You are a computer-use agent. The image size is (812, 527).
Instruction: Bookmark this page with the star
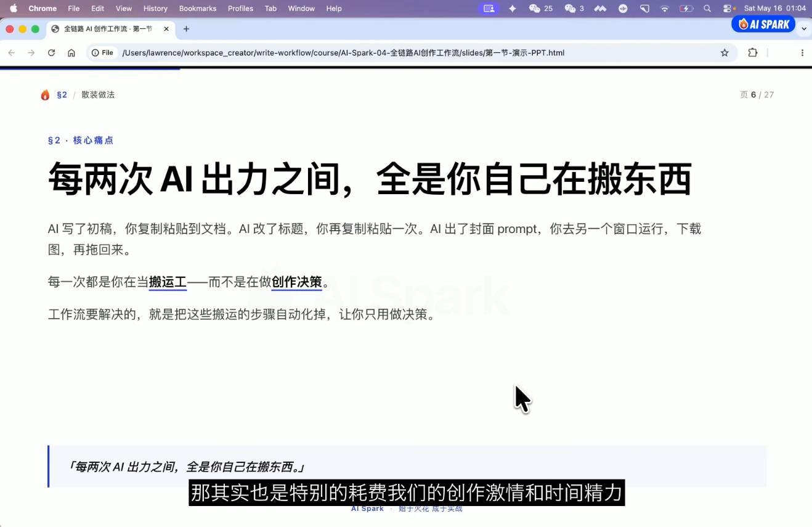click(725, 53)
